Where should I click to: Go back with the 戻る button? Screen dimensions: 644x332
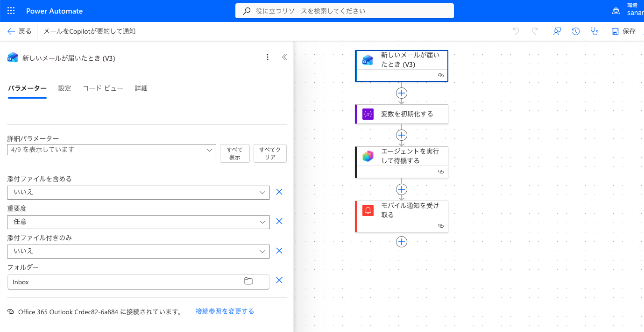(x=19, y=31)
